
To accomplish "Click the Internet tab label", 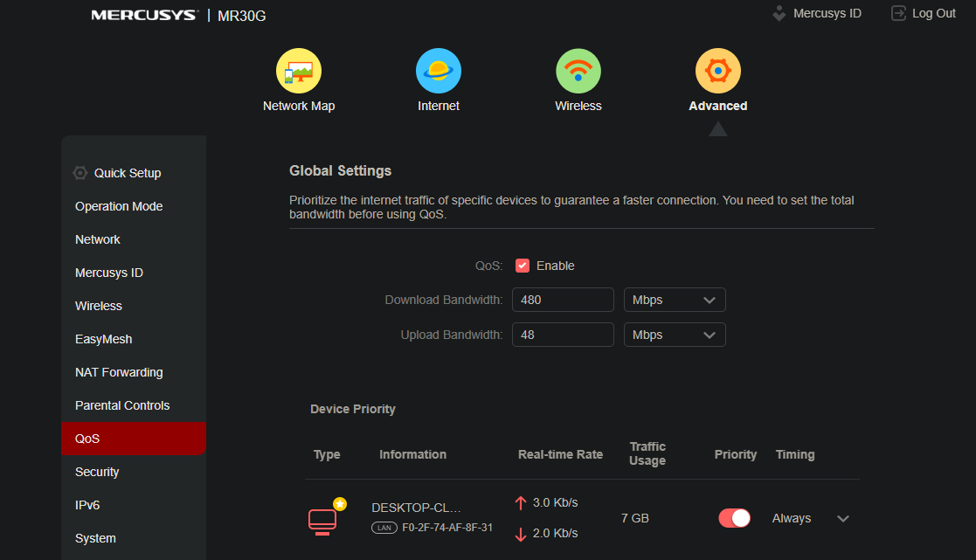I will pos(439,106).
